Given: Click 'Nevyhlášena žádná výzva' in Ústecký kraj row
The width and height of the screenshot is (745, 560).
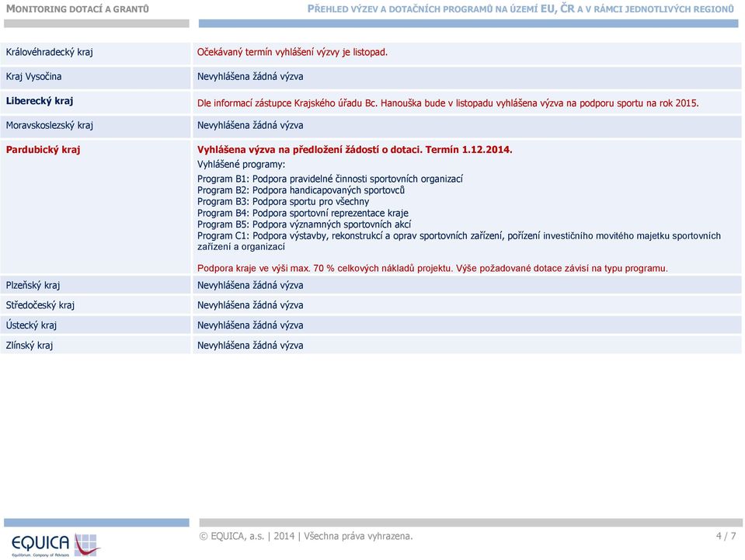Looking at the screenshot, I should [250, 325].
